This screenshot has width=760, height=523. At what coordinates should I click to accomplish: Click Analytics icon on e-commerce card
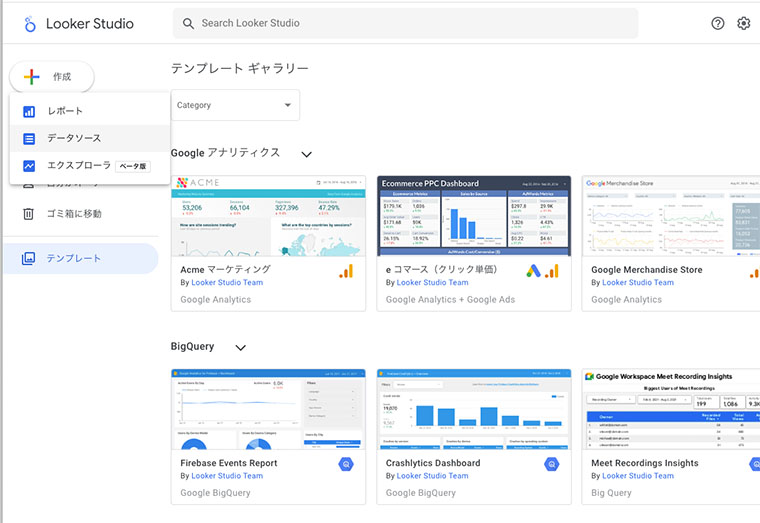coord(552,271)
